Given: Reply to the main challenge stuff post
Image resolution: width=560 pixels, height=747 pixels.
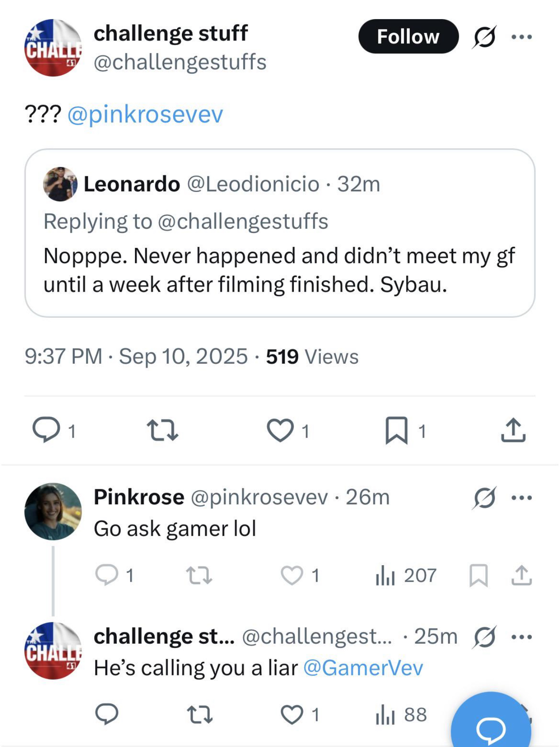Looking at the screenshot, I should 46,430.
